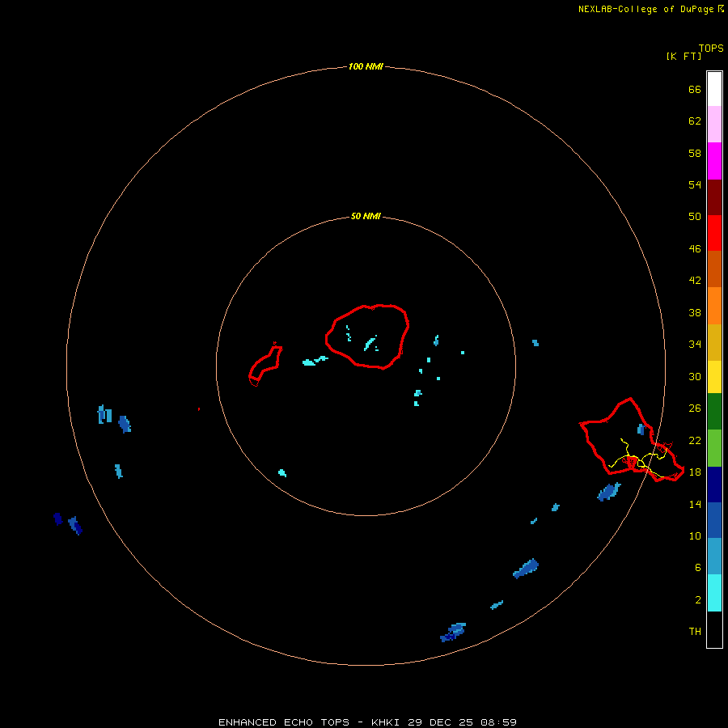Click the cyan 2-6 kft legend swatch

[x=714, y=593]
